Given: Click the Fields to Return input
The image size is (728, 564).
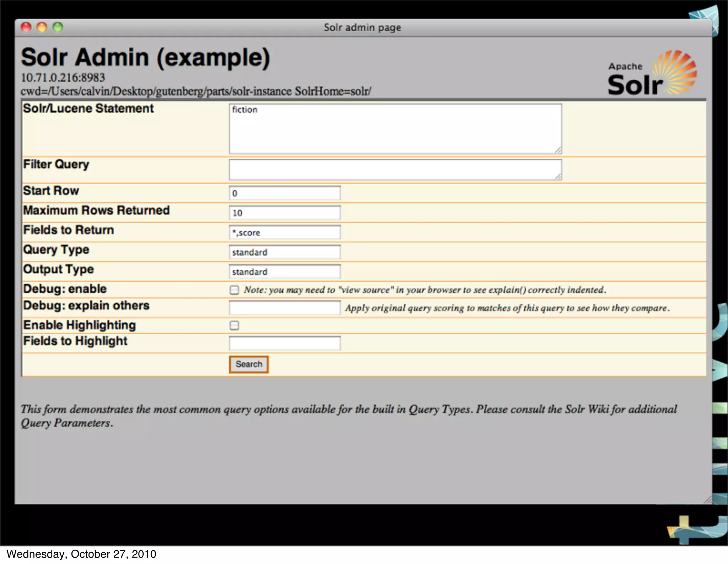Looking at the screenshot, I should (285, 232).
